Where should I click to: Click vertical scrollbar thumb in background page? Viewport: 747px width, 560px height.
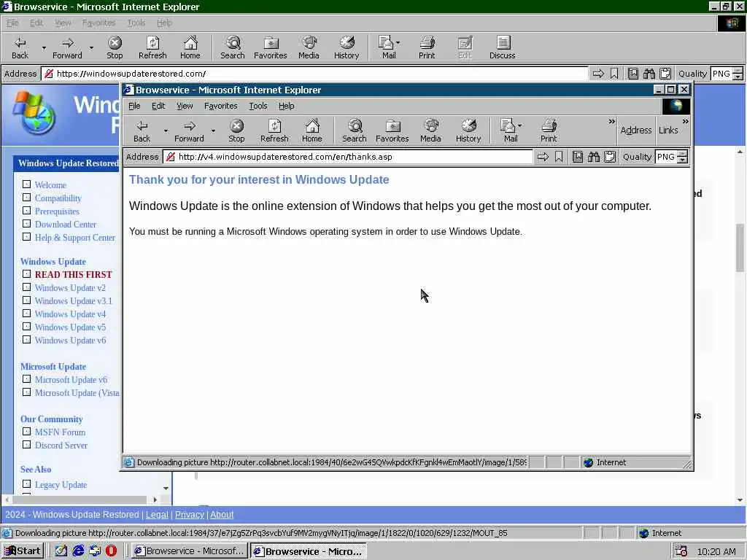point(740,248)
